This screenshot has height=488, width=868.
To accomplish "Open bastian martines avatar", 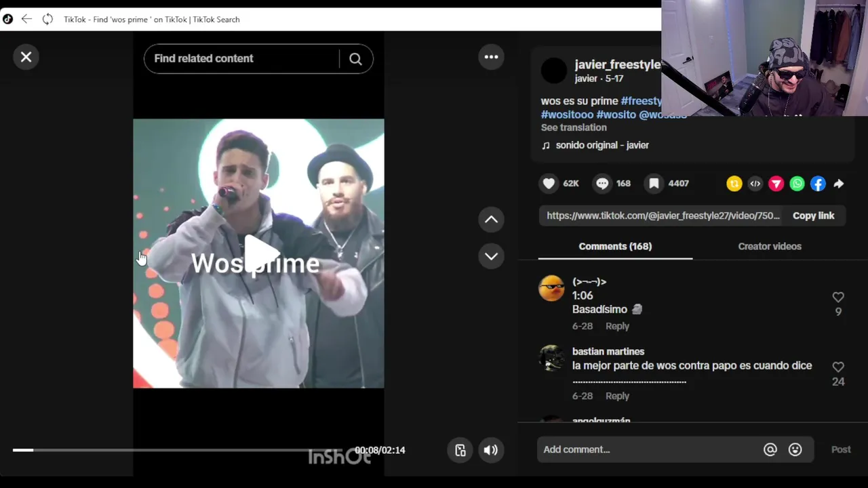I will pyautogui.click(x=551, y=358).
